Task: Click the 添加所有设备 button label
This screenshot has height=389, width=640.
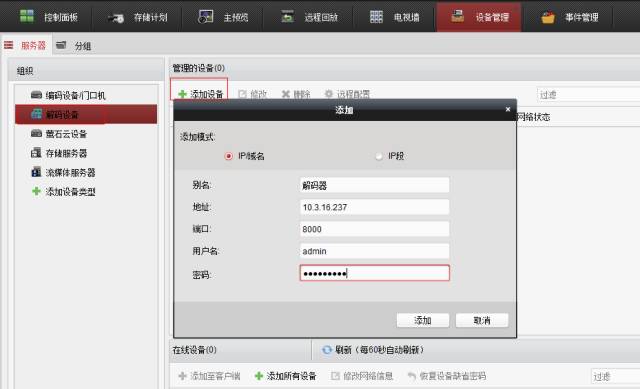Action: (x=291, y=376)
